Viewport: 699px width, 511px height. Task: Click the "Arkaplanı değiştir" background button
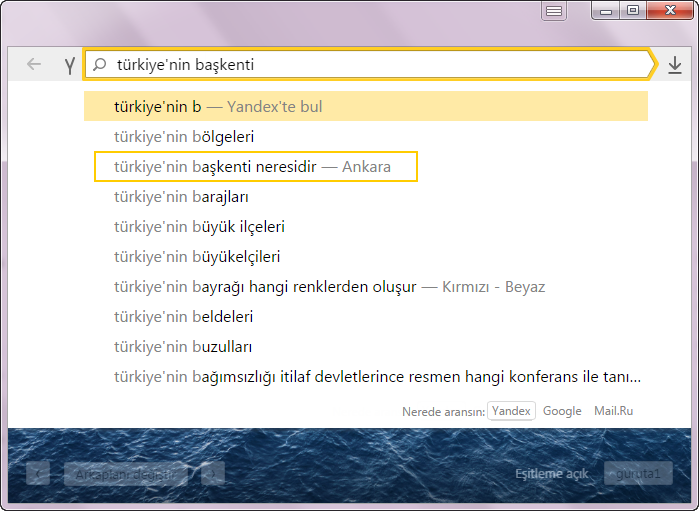pyautogui.click(x=126, y=474)
